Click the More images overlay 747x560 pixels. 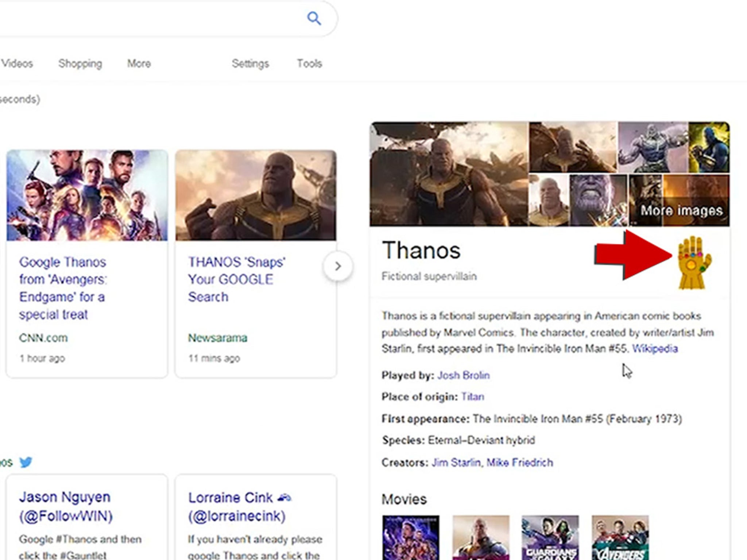tap(681, 210)
